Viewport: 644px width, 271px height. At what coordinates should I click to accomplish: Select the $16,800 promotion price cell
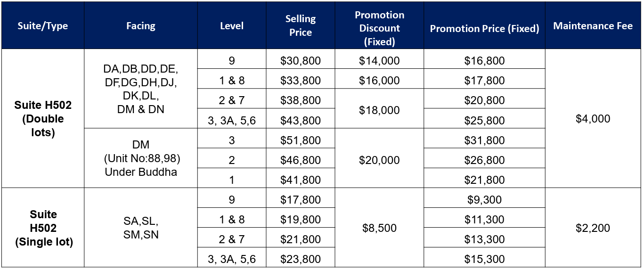484,61
